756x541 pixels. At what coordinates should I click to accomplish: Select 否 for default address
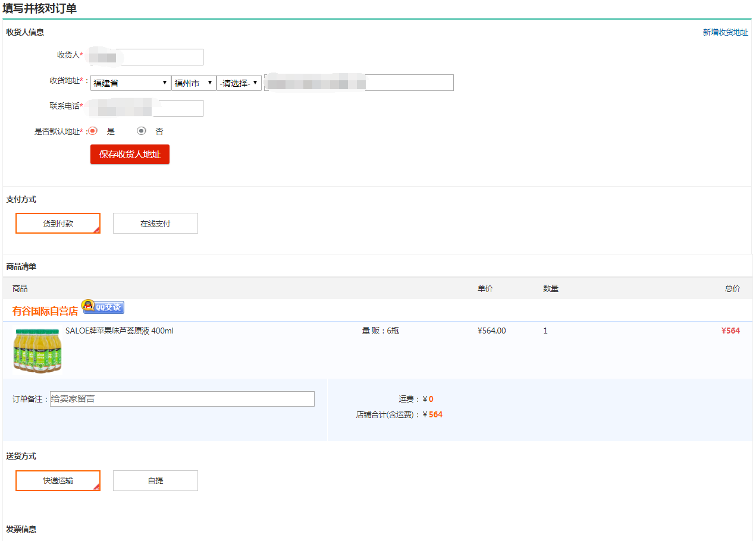point(142,131)
